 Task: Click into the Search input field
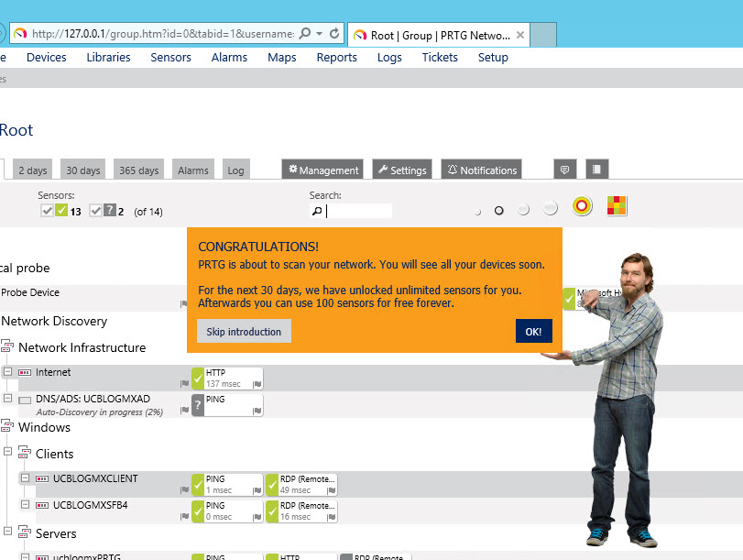(x=359, y=211)
